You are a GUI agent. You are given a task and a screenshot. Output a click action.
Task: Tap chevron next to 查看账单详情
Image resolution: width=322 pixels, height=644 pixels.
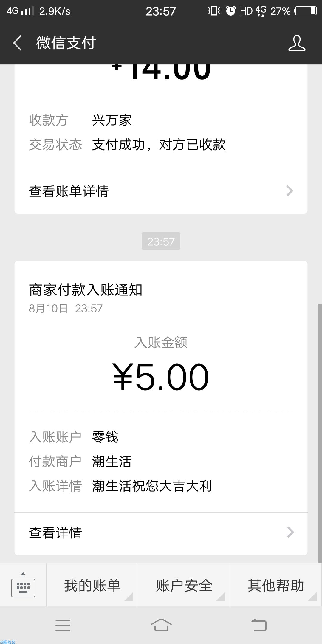coord(290,191)
